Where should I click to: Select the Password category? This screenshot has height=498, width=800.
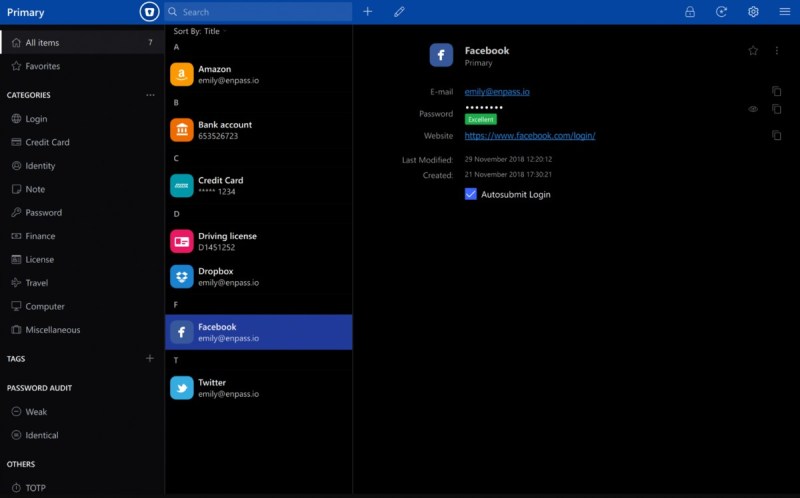pyautogui.click(x=82, y=213)
